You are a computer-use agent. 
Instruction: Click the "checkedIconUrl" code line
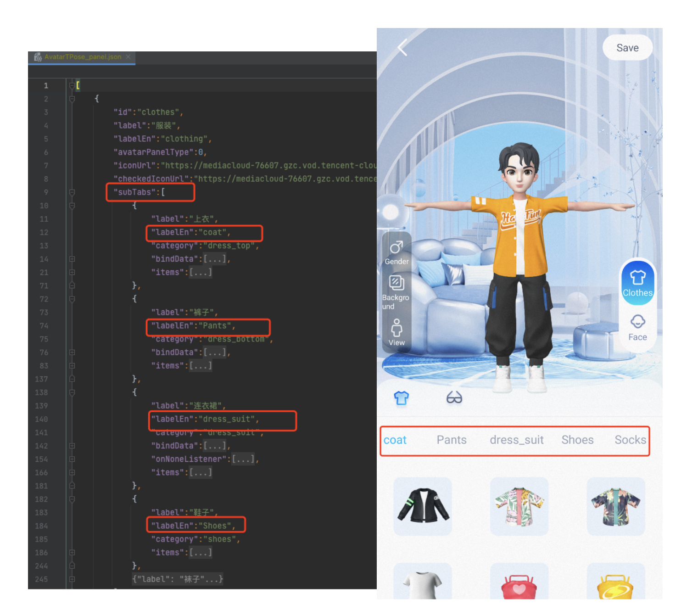point(245,179)
